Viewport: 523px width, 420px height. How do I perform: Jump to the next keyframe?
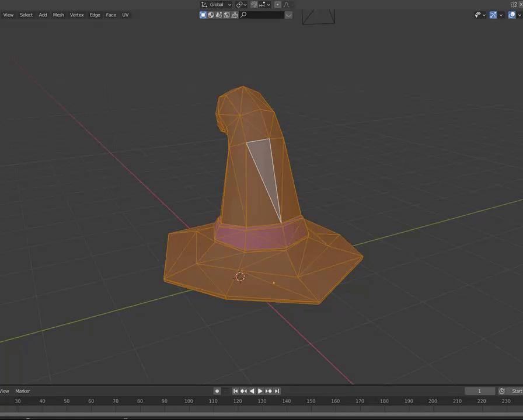coord(269,391)
